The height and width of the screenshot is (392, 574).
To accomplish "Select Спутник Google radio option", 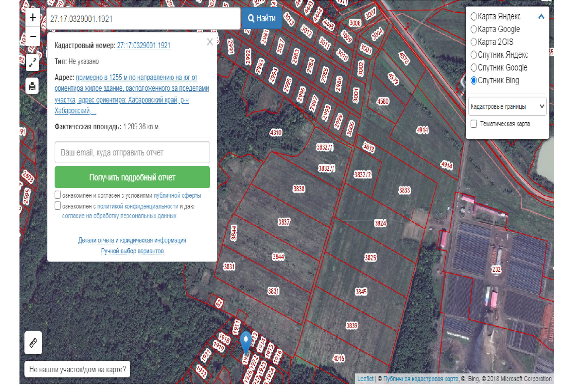I will (x=474, y=68).
